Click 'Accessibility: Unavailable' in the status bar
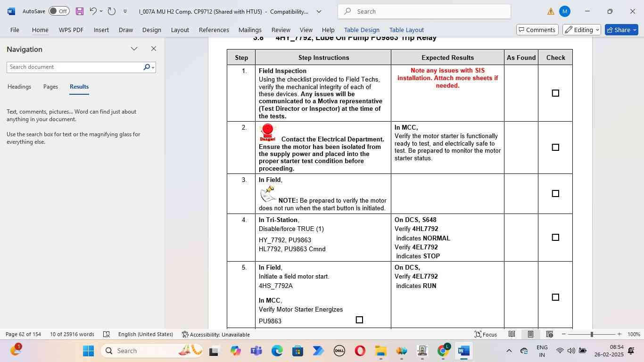Image resolution: width=644 pixels, height=362 pixels. 216,334
